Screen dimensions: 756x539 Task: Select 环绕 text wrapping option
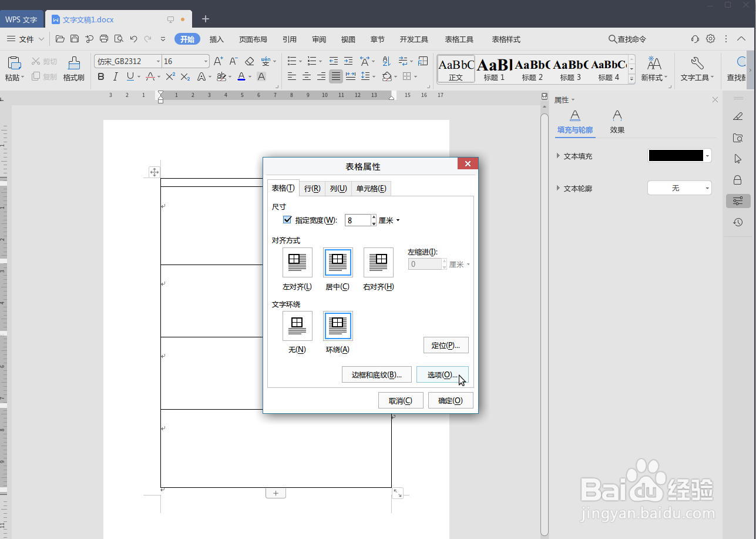tap(338, 326)
